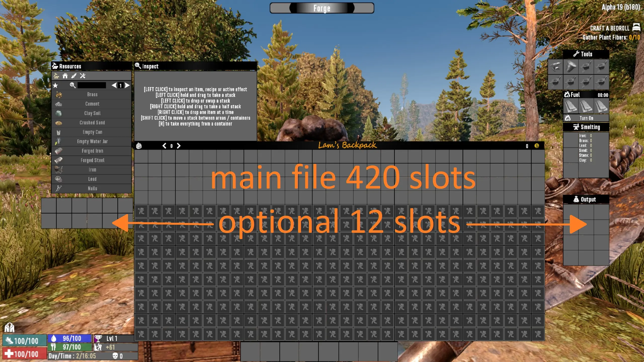Click the Brass: 0 smelting value
Image resolution: width=644 pixels, height=362 pixels.
point(585,141)
